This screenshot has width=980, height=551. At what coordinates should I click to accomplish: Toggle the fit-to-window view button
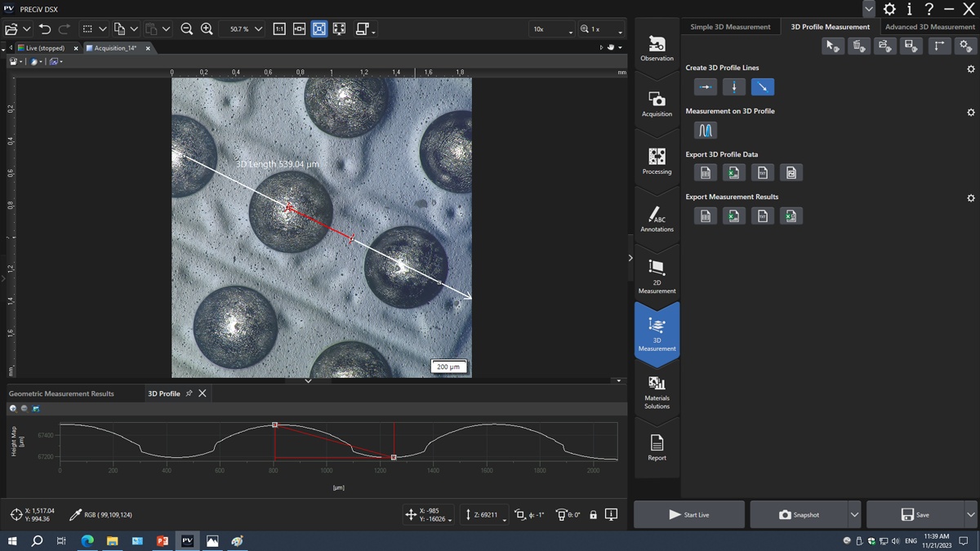pos(319,29)
